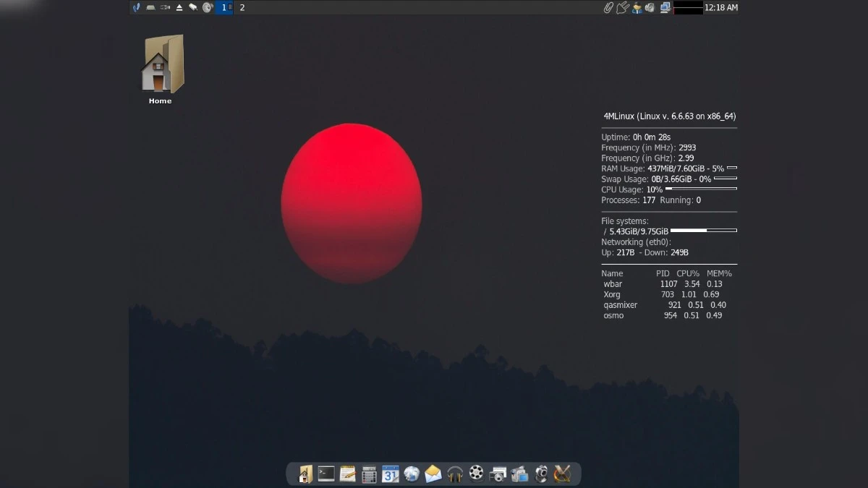Launch the screenshot camera tool in the dock
The image size is (868, 488).
tap(497, 474)
